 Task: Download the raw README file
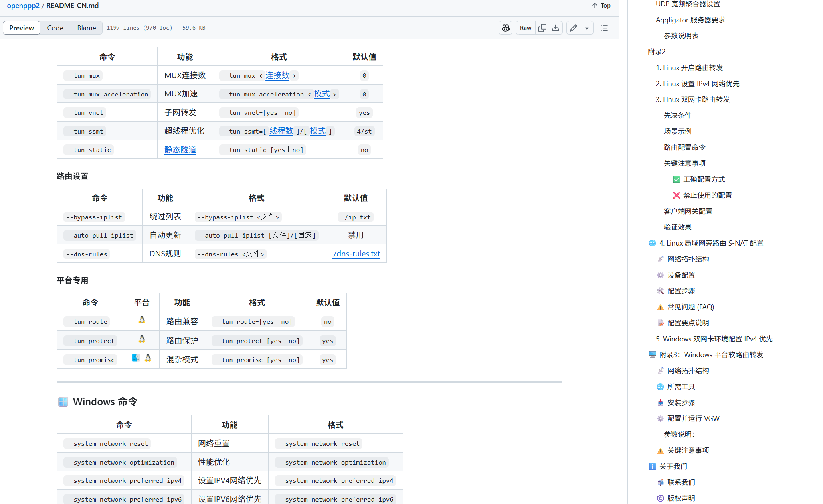click(x=555, y=28)
